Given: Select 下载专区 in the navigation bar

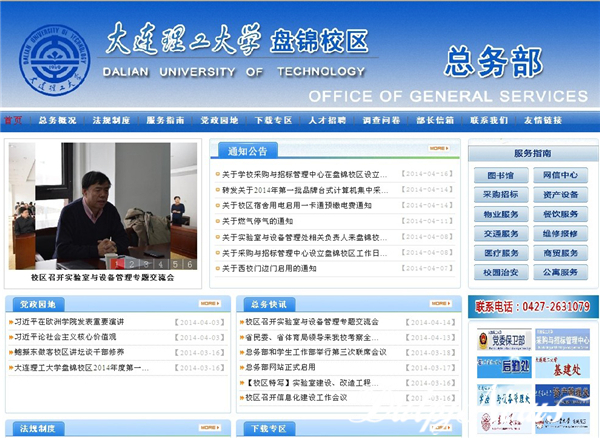Looking at the screenshot, I should tap(274, 120).
